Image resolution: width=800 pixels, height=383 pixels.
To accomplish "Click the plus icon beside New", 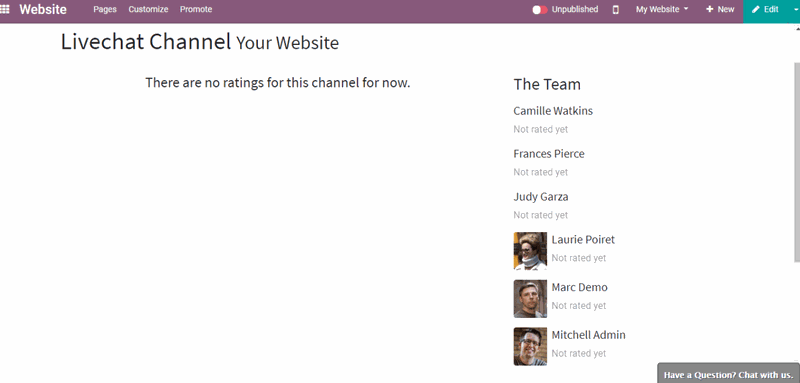I will tap(709, 9).
